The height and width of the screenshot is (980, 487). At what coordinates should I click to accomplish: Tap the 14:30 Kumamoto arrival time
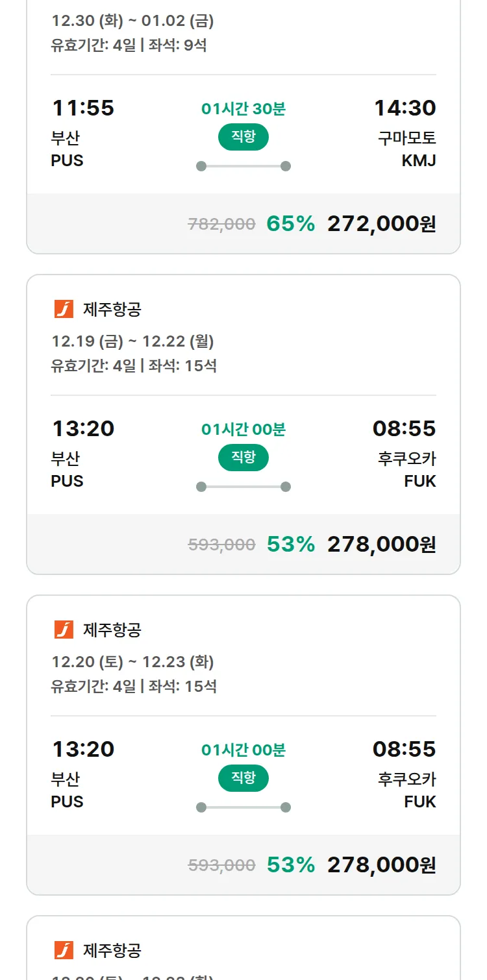405,108
